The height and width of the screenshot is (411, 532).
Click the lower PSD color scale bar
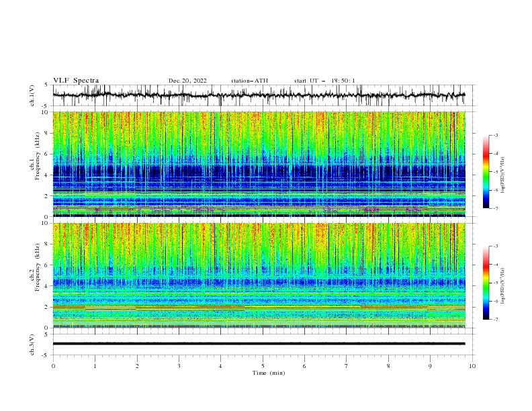pyautogui.click(x=486, y=283)
